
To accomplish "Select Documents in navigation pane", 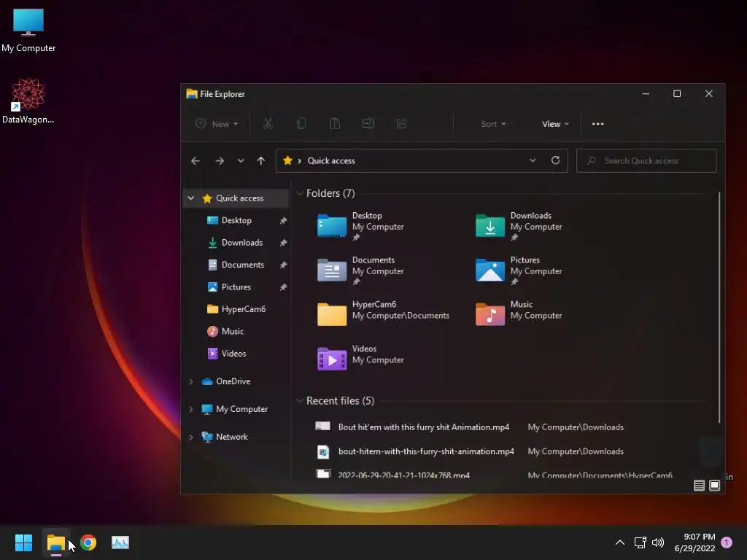I will point(236,265).
